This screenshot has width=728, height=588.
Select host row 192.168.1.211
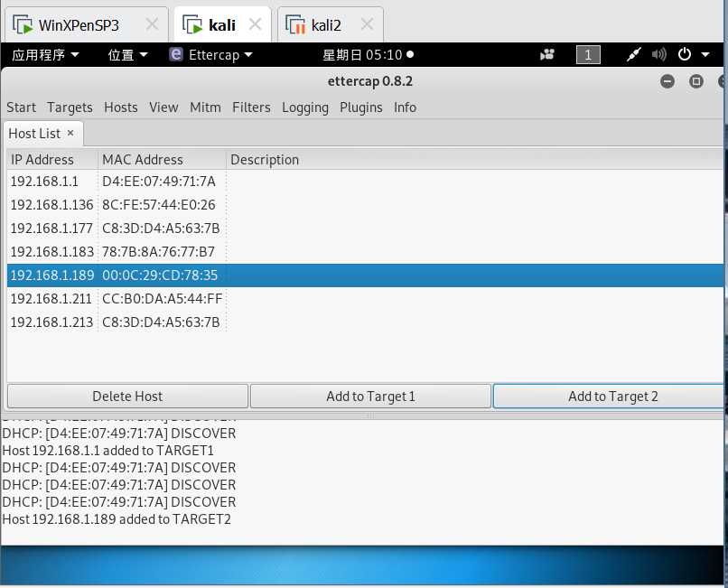click(x=365, y=299)
